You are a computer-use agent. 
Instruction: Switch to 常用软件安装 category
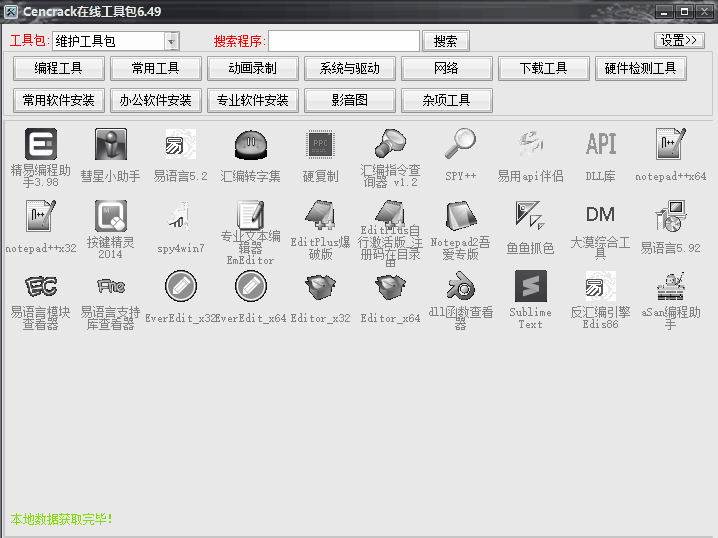click(x=59, y=100)
